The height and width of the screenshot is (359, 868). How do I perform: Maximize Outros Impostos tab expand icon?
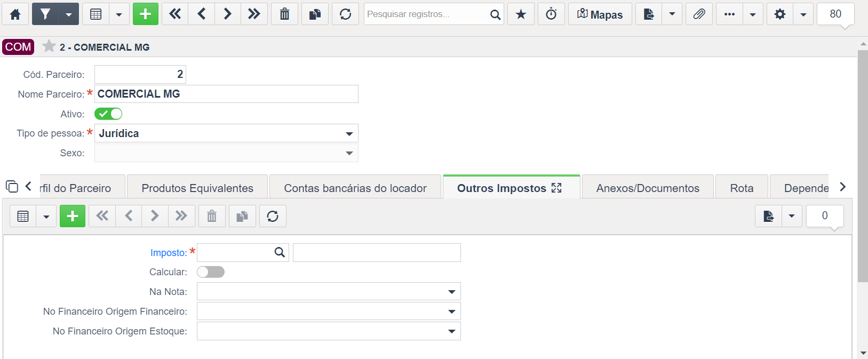pyautogui.click(x=556, y=188)
